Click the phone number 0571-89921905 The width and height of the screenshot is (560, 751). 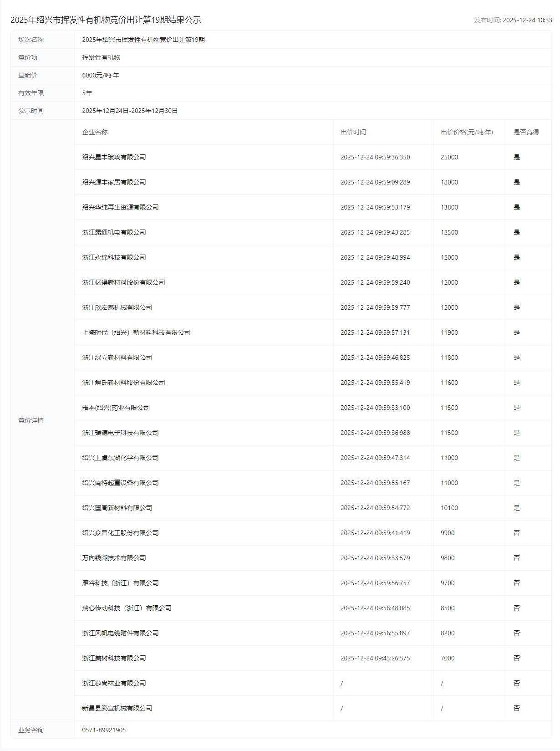pyautogui.click(x=104, y=730)
